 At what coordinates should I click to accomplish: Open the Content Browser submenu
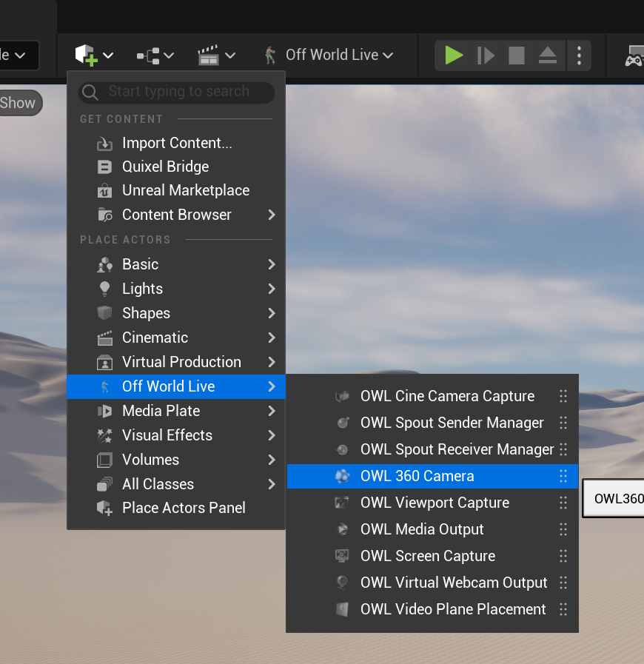176,215
